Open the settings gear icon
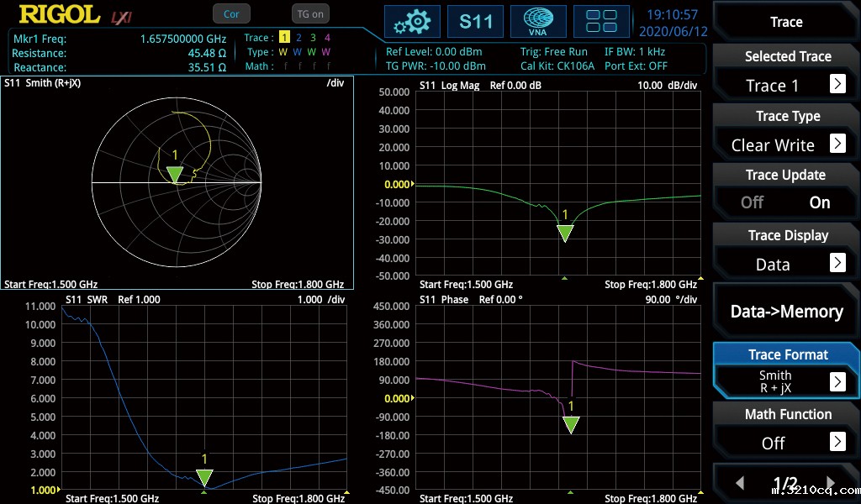The image size is (861, 504). point(412,22)
